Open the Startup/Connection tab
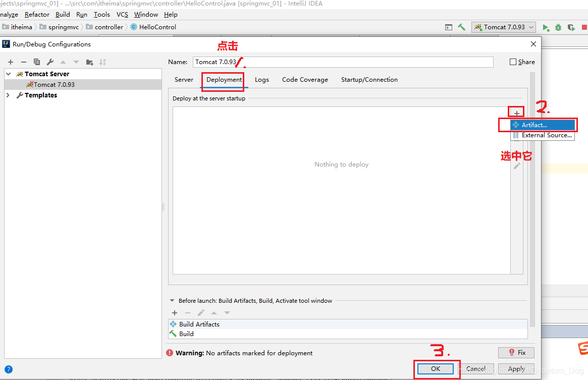This screenshot has height=380, width=588. pos(369,80)
